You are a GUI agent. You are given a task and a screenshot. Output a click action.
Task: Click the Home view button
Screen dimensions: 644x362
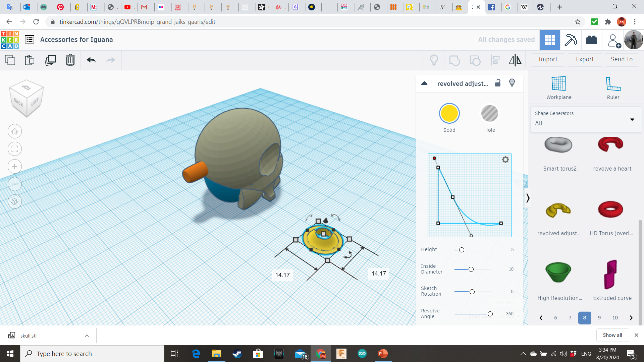[x=15, y=131]
